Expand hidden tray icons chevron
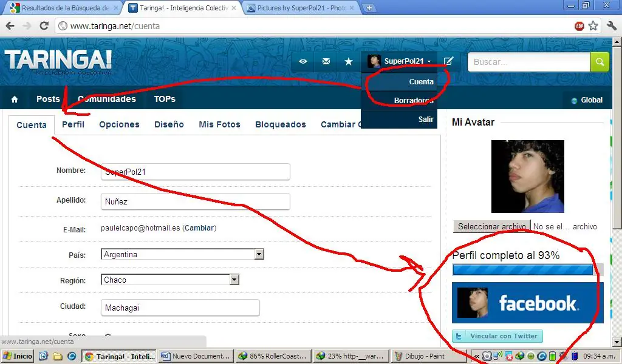622x364 pixels. pos(476,356)
